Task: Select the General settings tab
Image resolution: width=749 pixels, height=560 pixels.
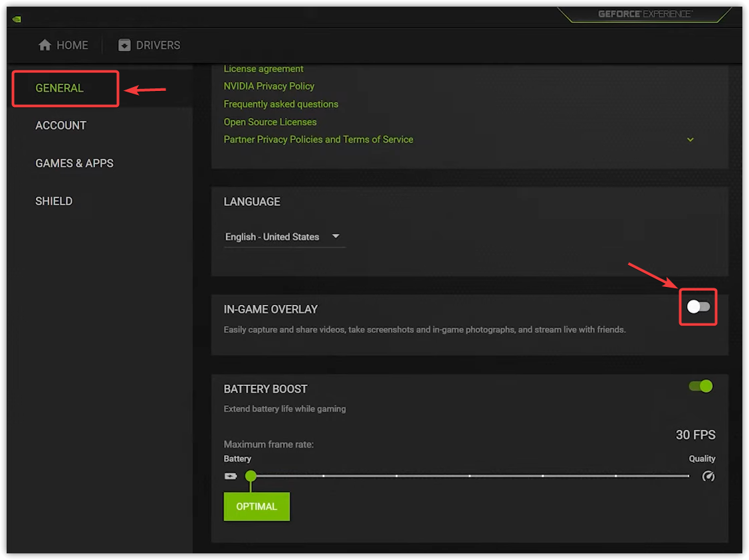Action: click(60, 88)
